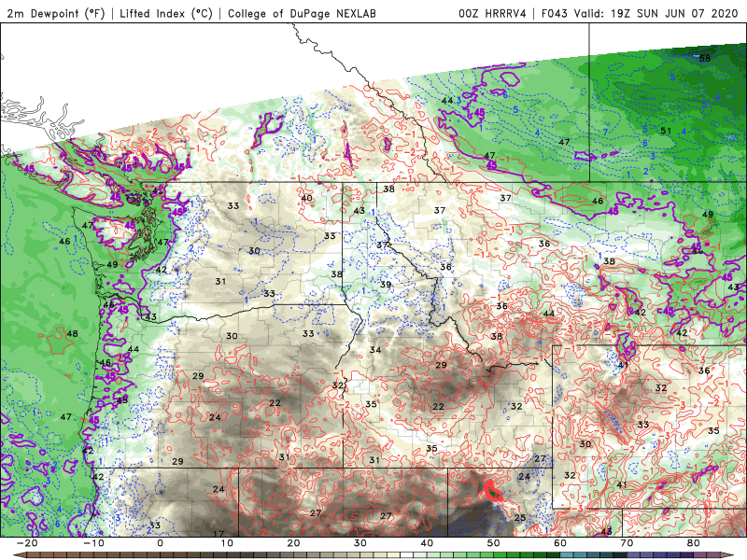Click the "60" label on the color scale
747x560 pixels.
pyautogui.click(x=560, y=543)
